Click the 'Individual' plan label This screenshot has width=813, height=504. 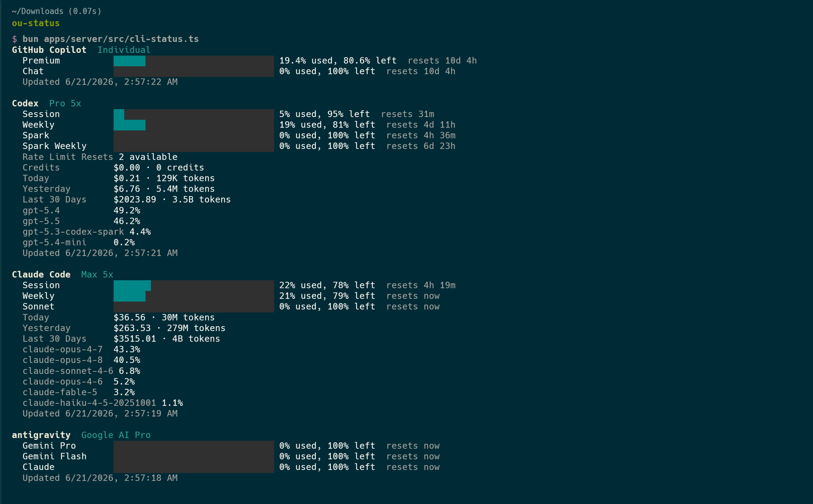click(124, 50)
